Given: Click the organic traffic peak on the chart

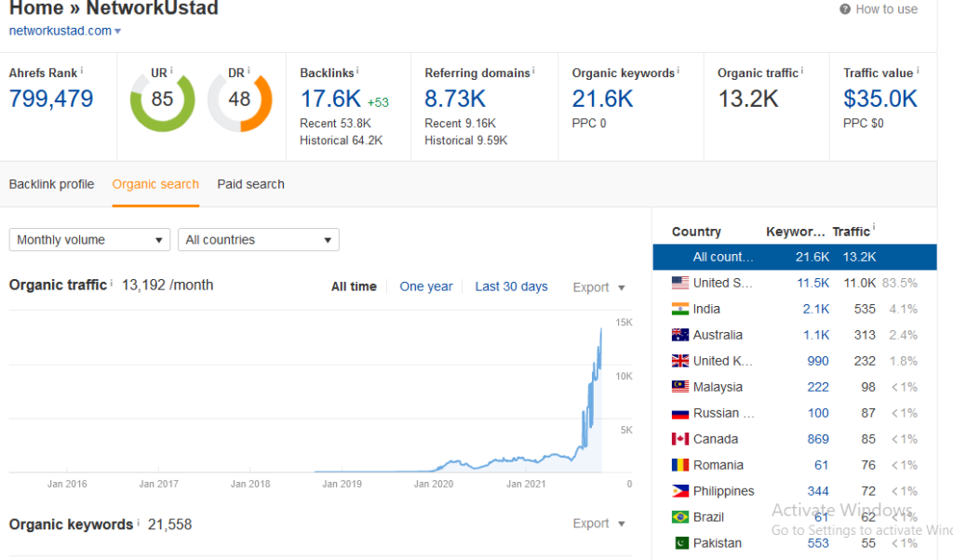Looking at the screenshot, I should 601,330.
